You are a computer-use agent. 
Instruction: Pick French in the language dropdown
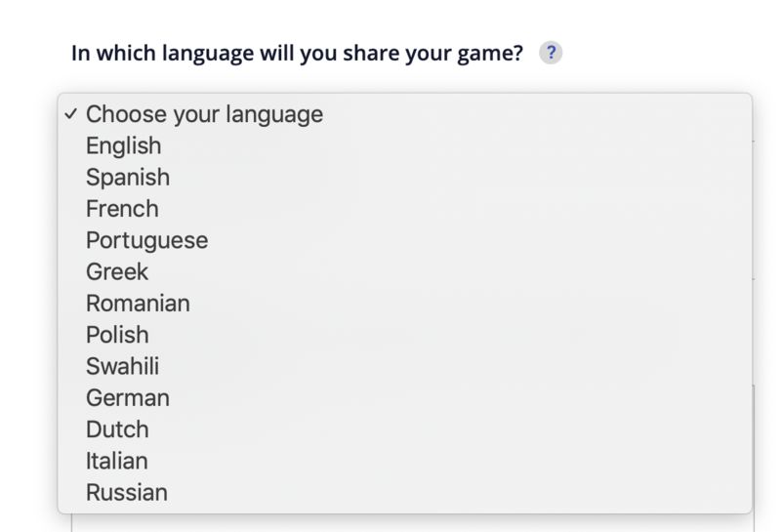[122, 209]
